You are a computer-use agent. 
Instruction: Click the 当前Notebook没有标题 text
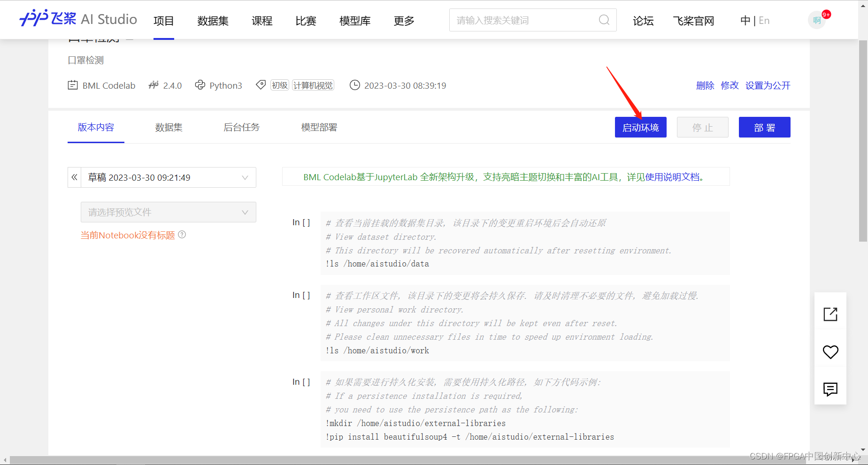tap(128, 235)
